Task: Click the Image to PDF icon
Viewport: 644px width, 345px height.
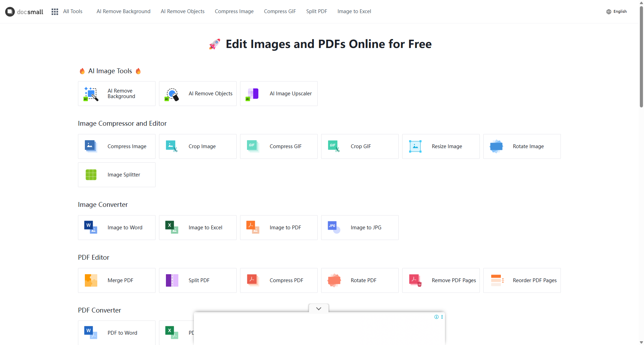Action: point(253,228)
